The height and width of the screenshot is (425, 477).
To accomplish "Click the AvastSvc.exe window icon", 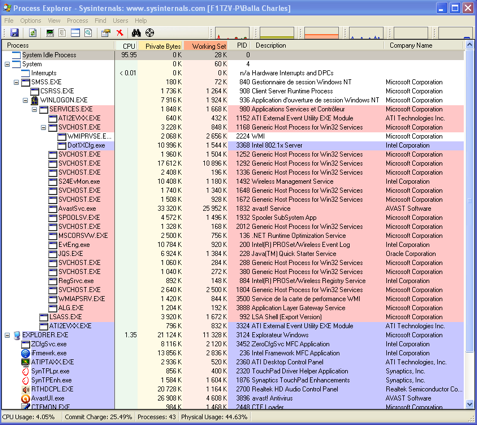I will coord(53,209).
